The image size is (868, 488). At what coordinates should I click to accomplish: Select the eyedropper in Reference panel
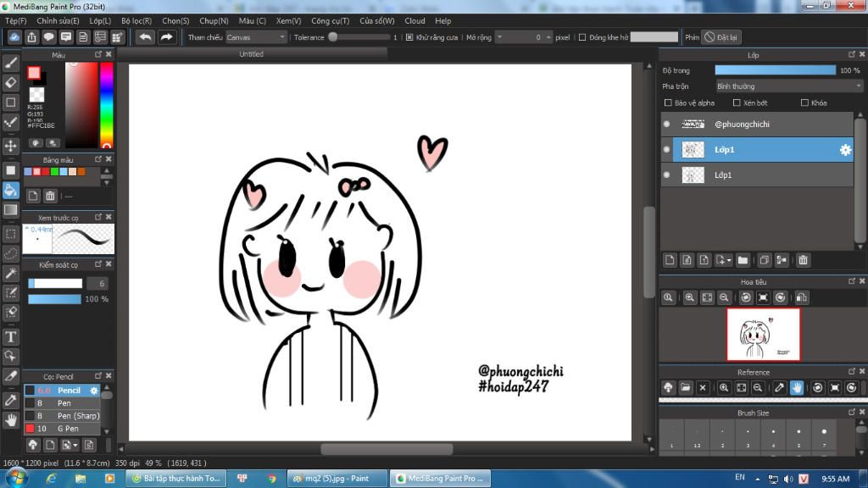coord(780,388)
